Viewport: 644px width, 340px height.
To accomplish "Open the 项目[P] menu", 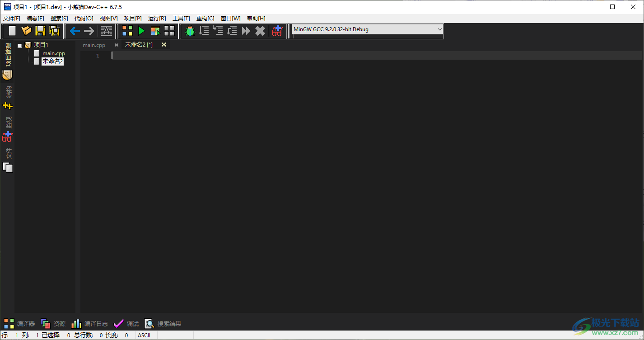I will coord(133,19).
